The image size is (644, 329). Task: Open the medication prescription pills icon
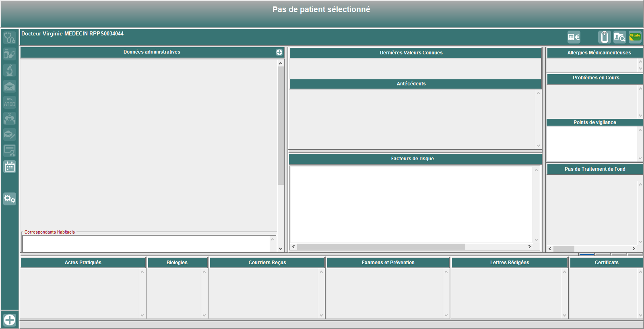click(x=10, y=54)
